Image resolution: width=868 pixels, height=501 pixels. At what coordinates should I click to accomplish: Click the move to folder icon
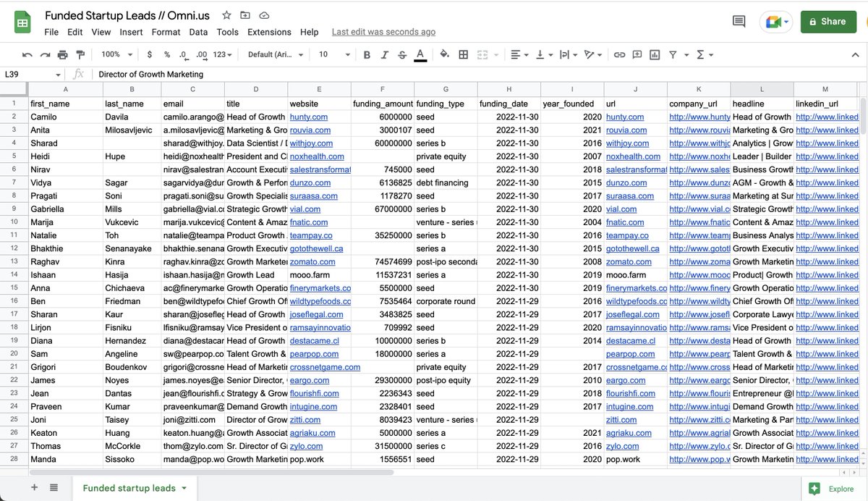coord(245,15)
